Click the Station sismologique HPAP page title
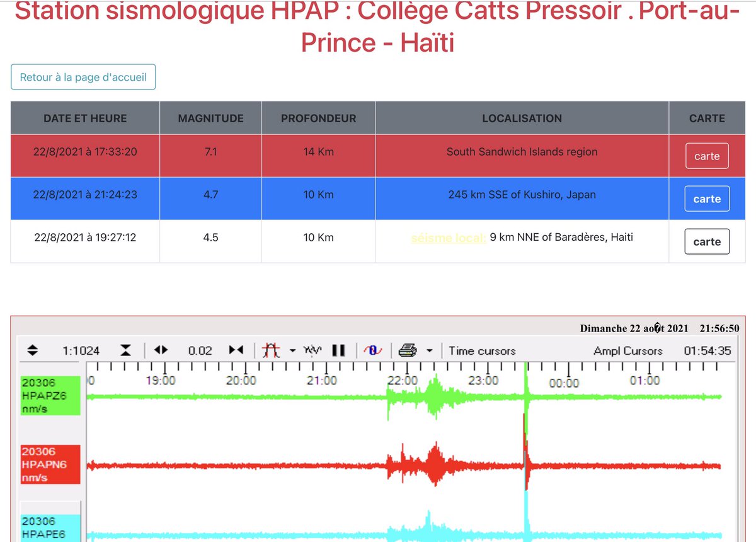Screen dimensions: 756x542 pos(378,26)
